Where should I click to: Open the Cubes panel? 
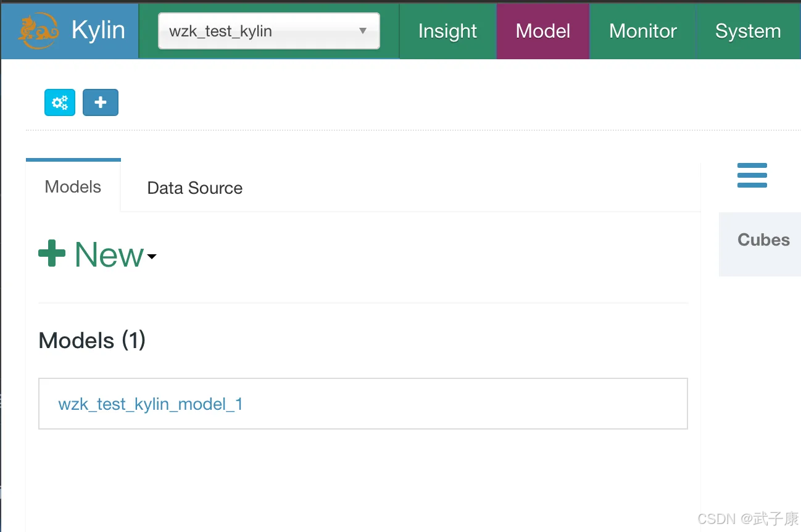tap(763, 240)
